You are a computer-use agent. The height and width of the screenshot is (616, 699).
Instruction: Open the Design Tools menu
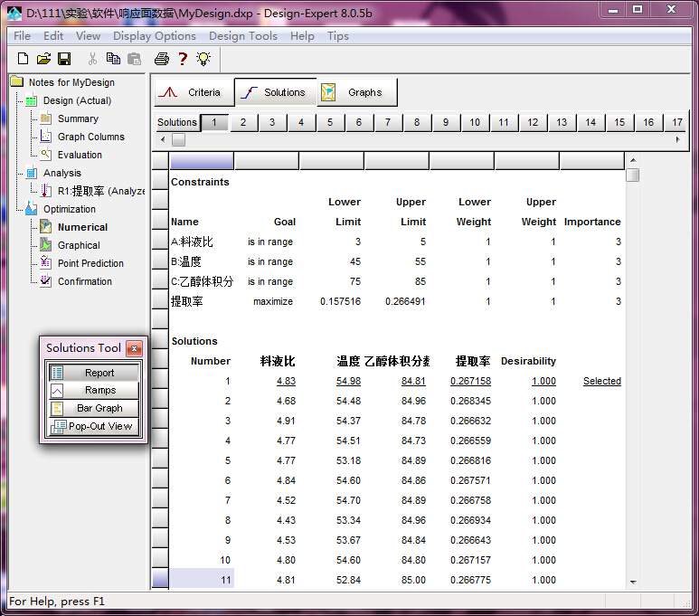(x=242, y=36)
